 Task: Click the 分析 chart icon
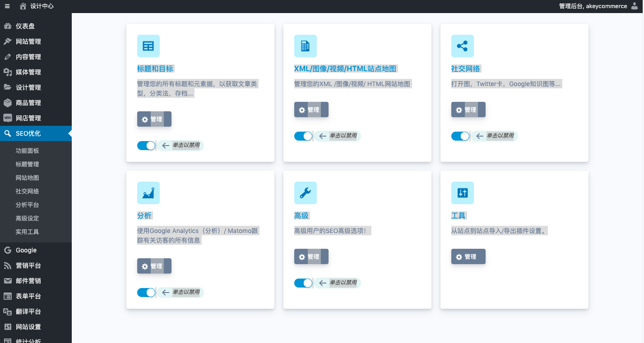pyautogui.click(x=148, y=193)
